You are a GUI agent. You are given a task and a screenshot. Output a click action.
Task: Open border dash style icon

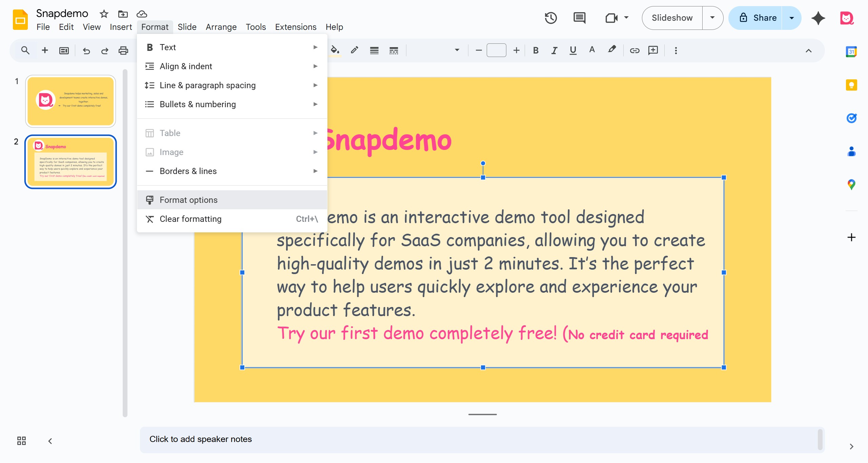(x=394, y=51)
